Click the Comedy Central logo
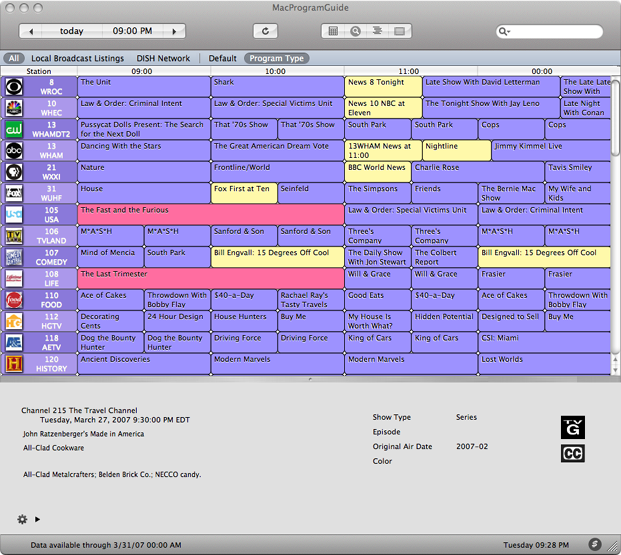 pyautogui.click(x=14, y=257)
